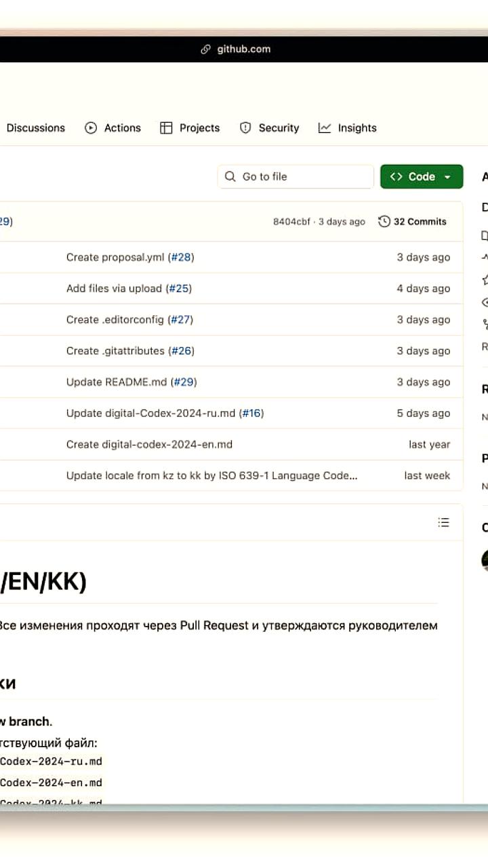Open pull request #16 link

[252, 414]
